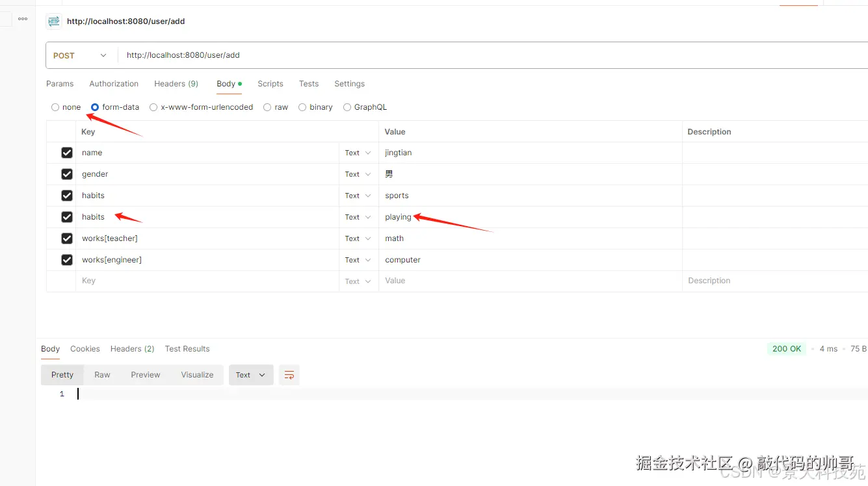Open the response Headers (2) tab
The image size is (868, 486).
[133, 349]
